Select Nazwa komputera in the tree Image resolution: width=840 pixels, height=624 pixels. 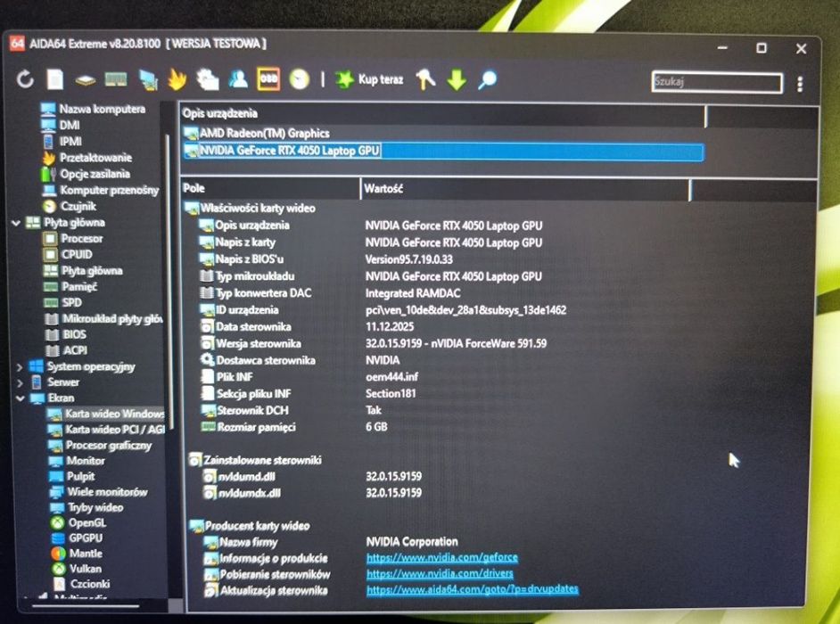tap(94, 109)
